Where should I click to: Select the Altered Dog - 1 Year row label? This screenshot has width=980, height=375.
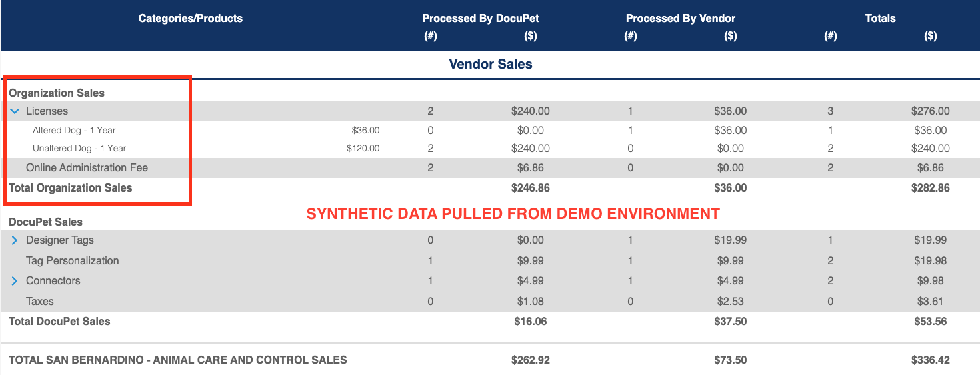coord(74,131)
